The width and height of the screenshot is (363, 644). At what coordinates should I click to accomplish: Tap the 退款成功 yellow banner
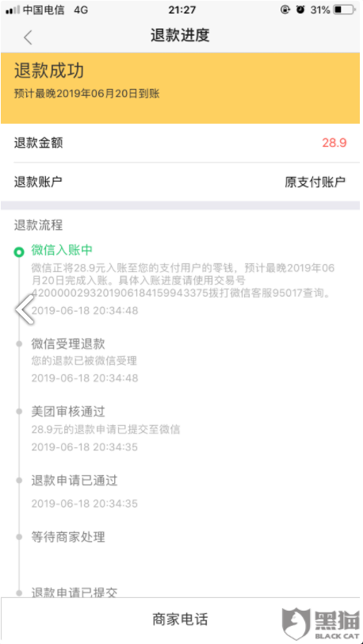click(x=181, y=88)
